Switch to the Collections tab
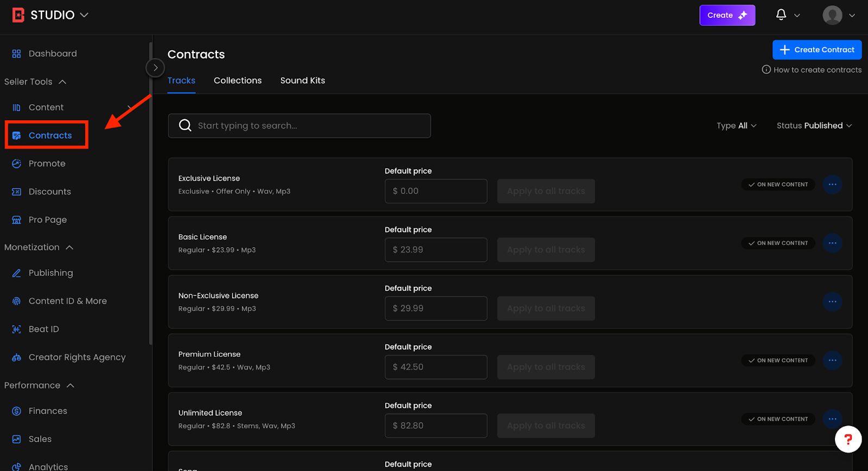Image resolution: width=868 pixels, height=471 pixels. pyautogui.click(x=238, y=81)
